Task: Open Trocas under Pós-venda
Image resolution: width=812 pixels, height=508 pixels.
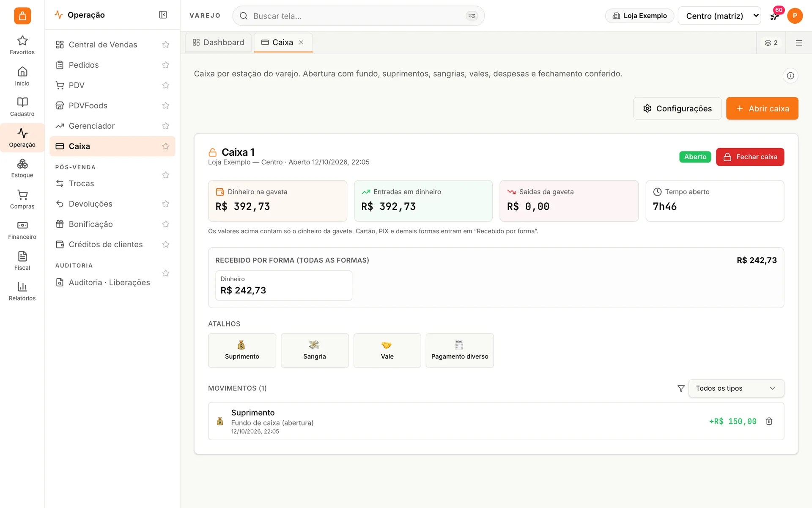Action: [81, 183]
